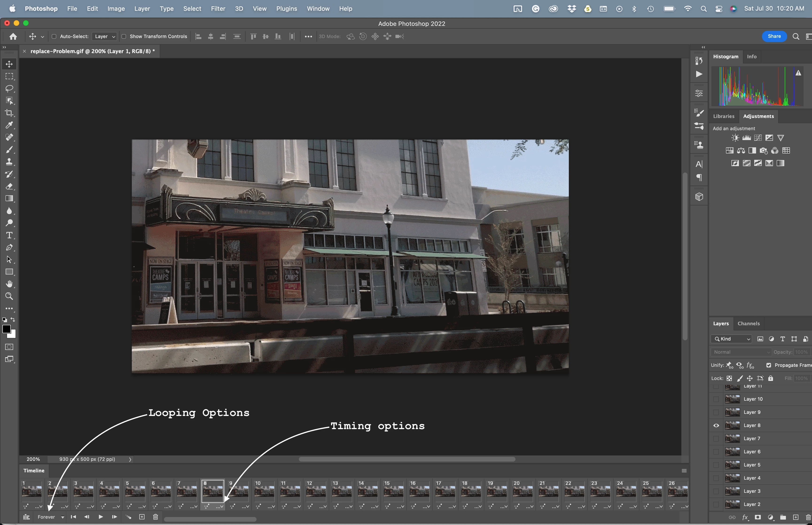Select frame 15 in the Timeline

coord(393,492)
